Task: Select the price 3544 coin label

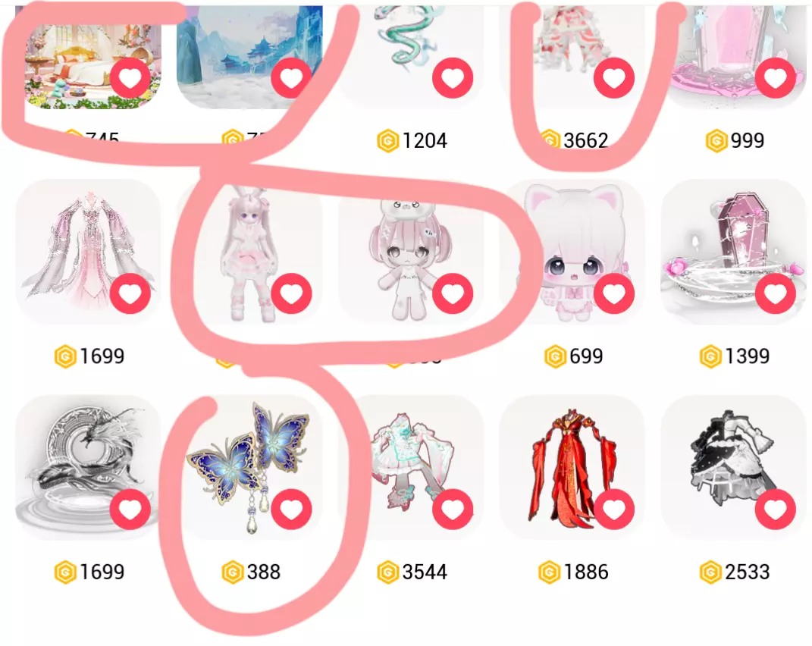Action: point(412,572)
